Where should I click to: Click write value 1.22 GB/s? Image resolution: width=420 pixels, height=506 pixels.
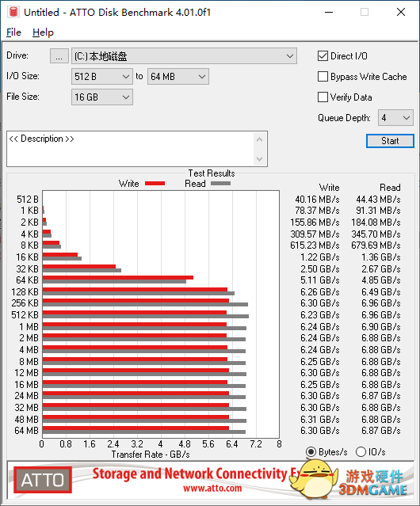click(x=320, y=257)
